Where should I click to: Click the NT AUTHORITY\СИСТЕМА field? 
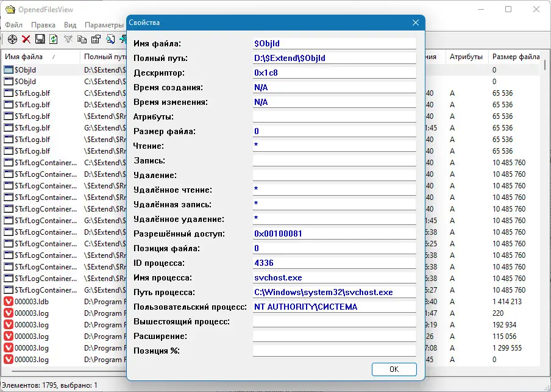[334, 307]
